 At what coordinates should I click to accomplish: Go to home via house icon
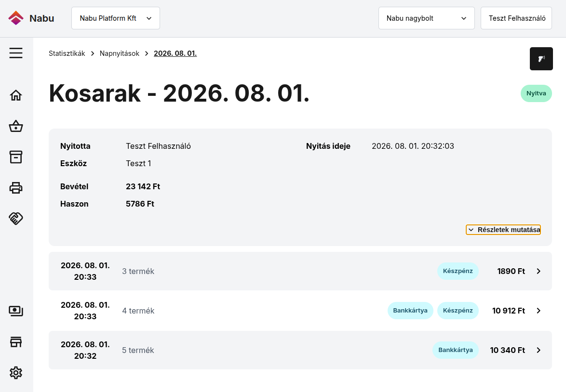16,95
